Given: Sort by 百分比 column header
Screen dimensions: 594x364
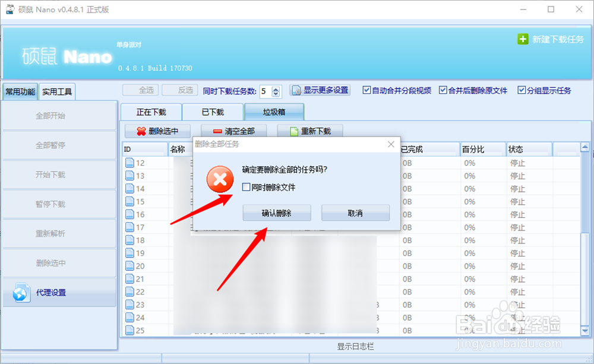Looking at the screenshot, I should click(483, 149).
